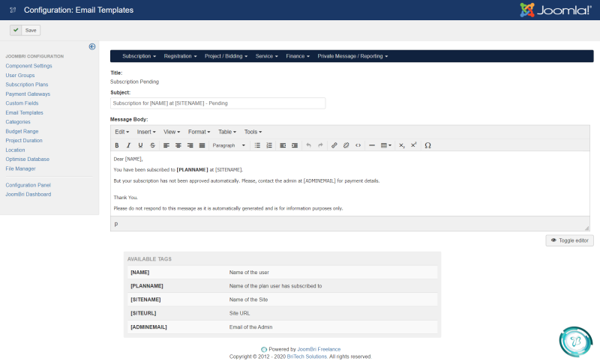The image size is (600, 364).
Task: Apply italic formatting
Action: [x=128, y=145]
